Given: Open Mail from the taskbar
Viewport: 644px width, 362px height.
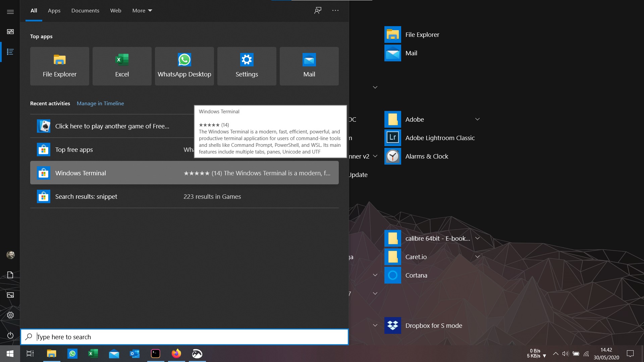Looking at the screenshot, I should (x=114, y=354).
